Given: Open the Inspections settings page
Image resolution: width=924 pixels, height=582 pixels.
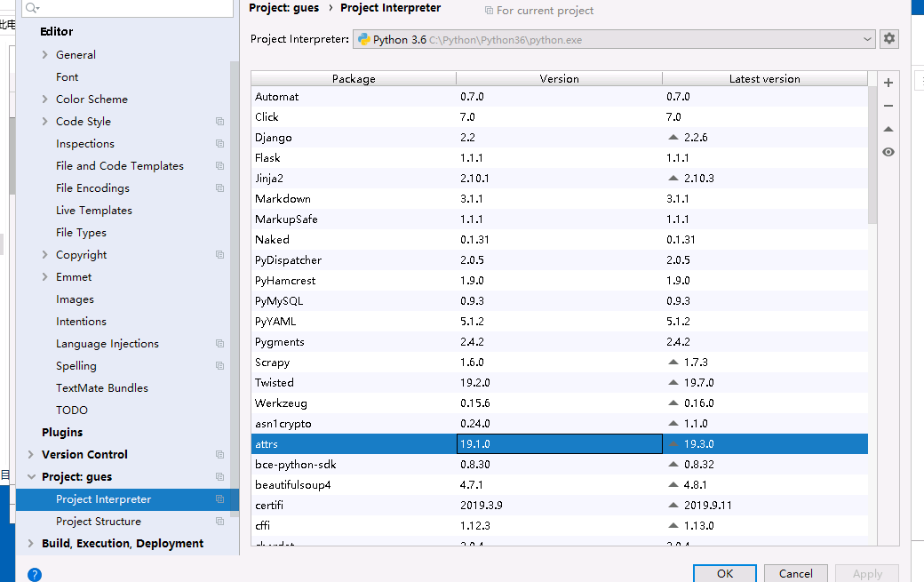Looking at the screenshot, I should point(85,144).
